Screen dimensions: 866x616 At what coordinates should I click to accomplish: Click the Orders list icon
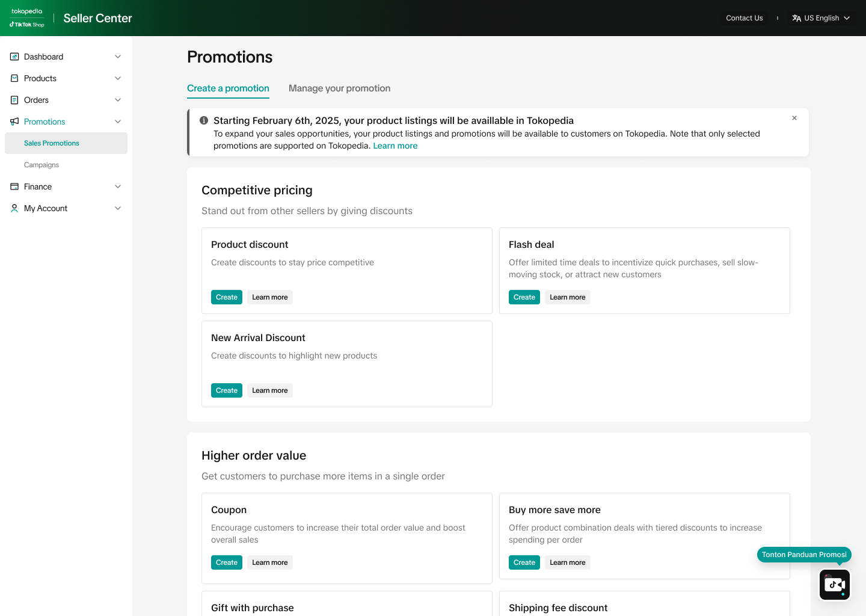(x=14, y=100)
